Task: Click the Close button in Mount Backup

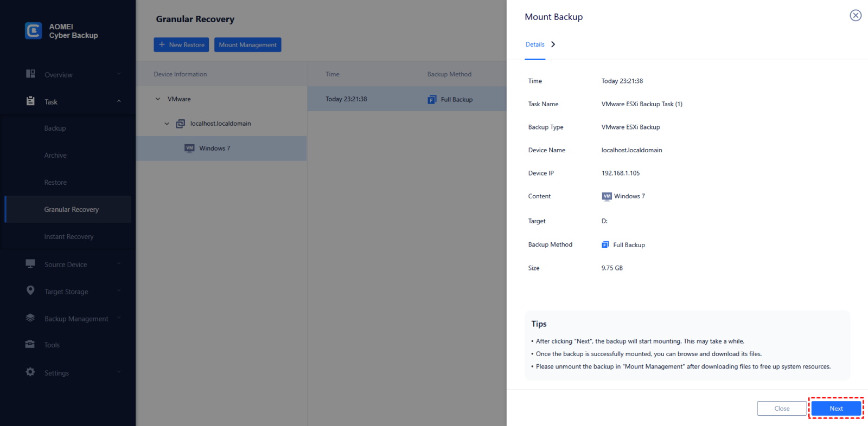Action: pyautogui.click(x=782, y=409)
